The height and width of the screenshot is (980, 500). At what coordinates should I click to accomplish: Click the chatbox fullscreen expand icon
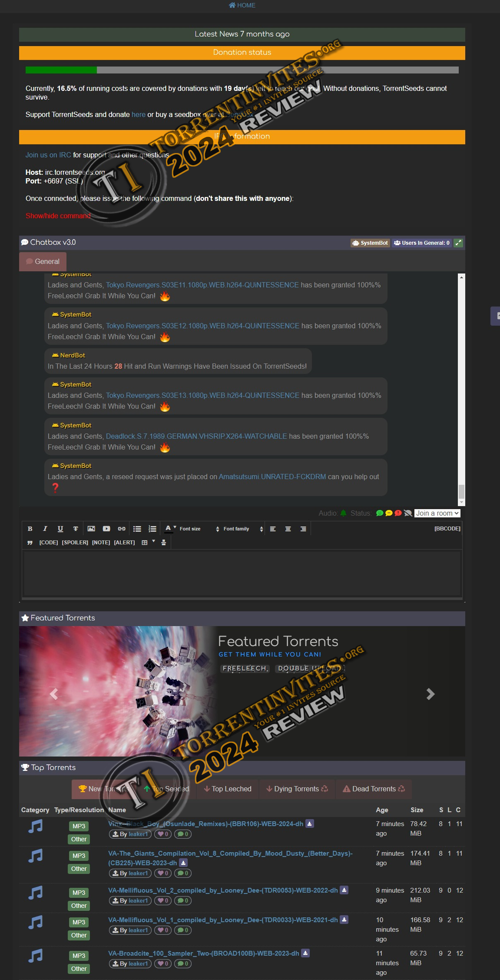[x=458, y=243]
